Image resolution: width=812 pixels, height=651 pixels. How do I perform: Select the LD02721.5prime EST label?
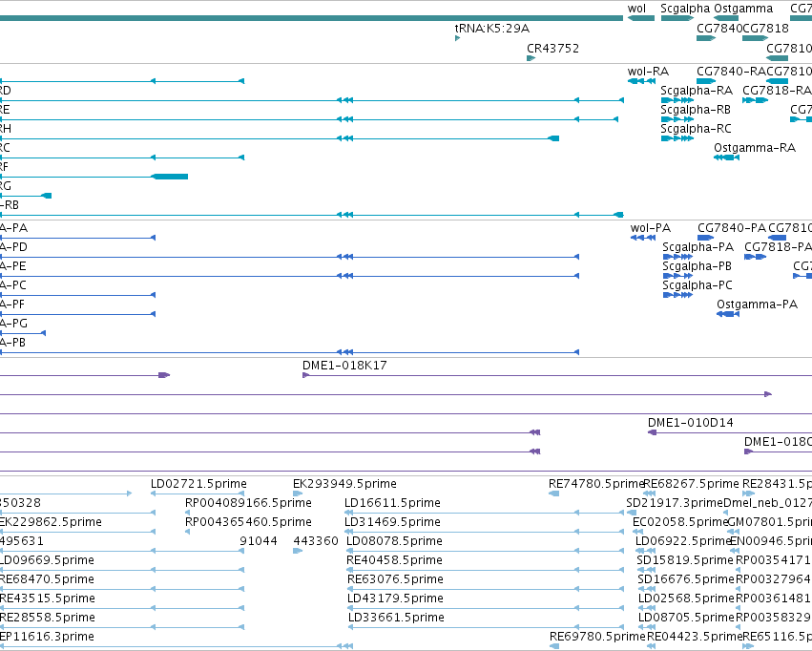(x=198, y=484)
